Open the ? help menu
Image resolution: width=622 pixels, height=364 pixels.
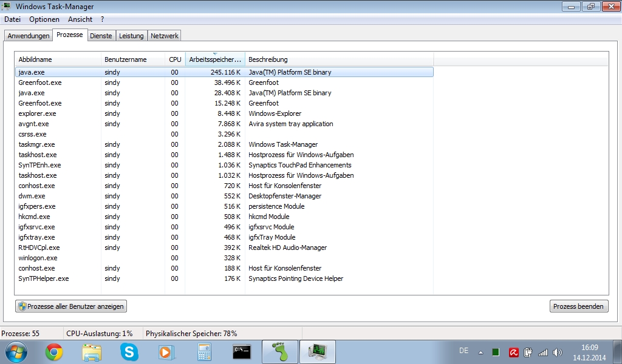102,19
